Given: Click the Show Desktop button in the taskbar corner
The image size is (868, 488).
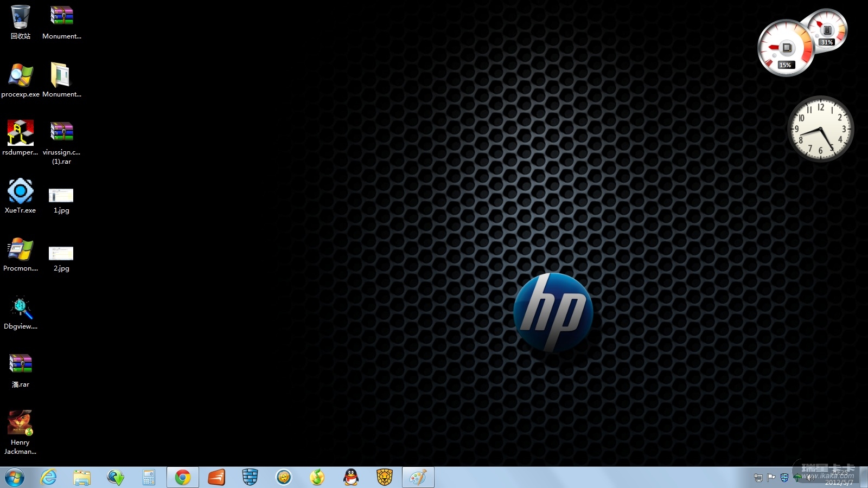Looking at the screenshot, I should [x=864, y=478].
